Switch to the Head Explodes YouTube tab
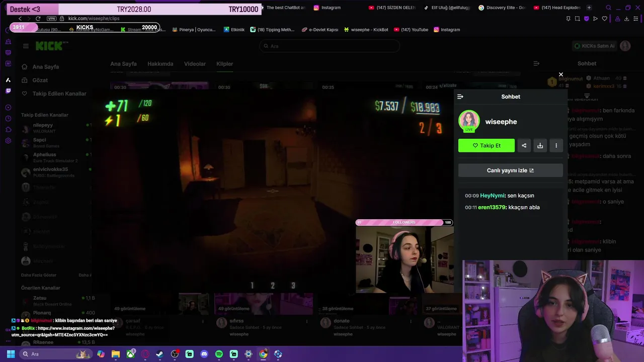 556,8
